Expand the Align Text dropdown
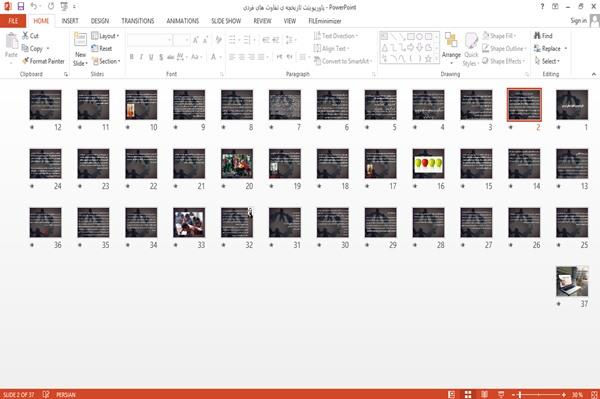The width and height of the screenshot is (600, 399). (331, 48)
